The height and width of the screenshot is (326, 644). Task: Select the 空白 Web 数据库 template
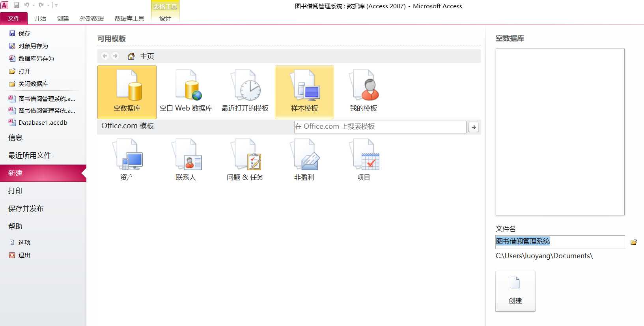click(x=186, y=92)
